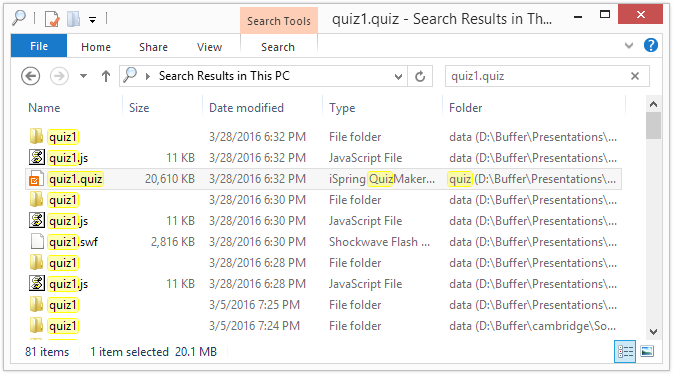Screen dimensions: 673x374
Task: Expand the address bar history dropdown
Action: pos(398,76)
